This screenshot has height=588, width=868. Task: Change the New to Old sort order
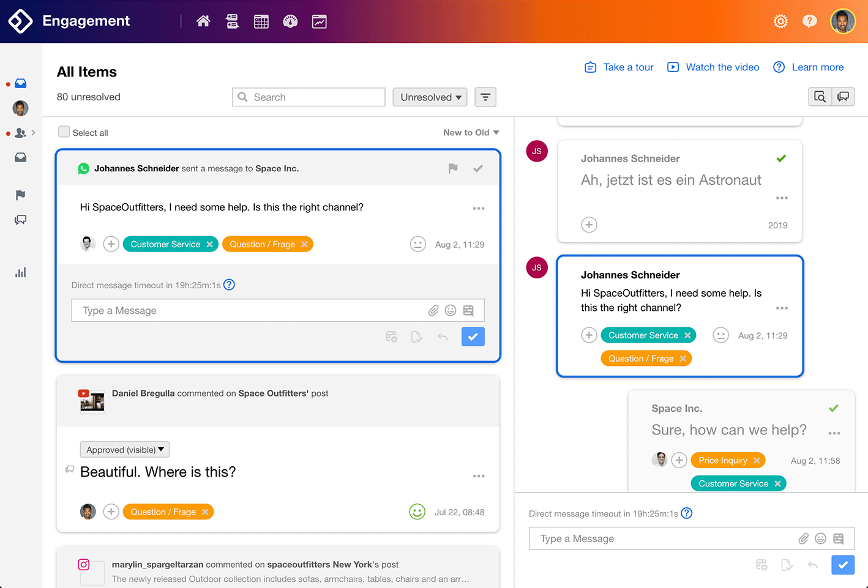(471, 132)
